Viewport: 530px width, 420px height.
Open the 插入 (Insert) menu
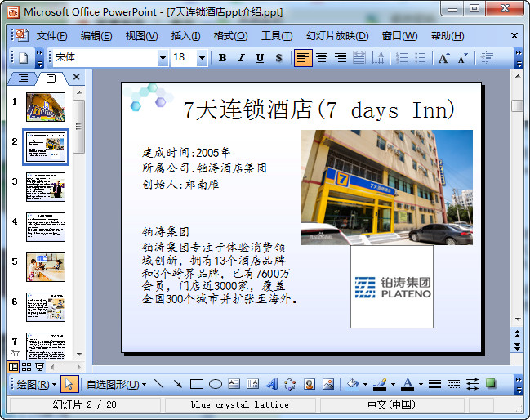click(x=185, y=36)
